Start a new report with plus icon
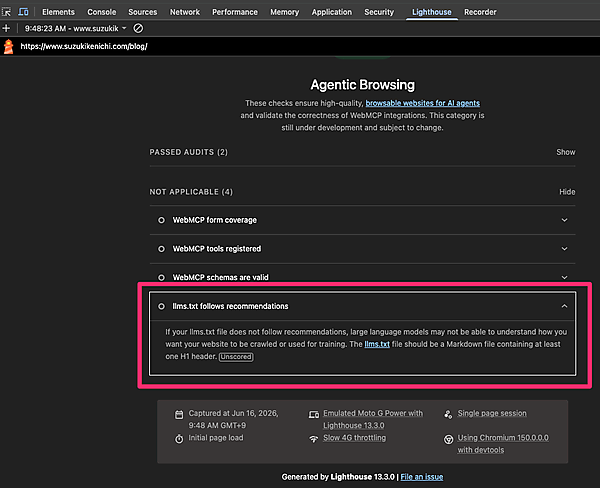The height and width of the screenshot is (488, 600). (x=6, y=28)
